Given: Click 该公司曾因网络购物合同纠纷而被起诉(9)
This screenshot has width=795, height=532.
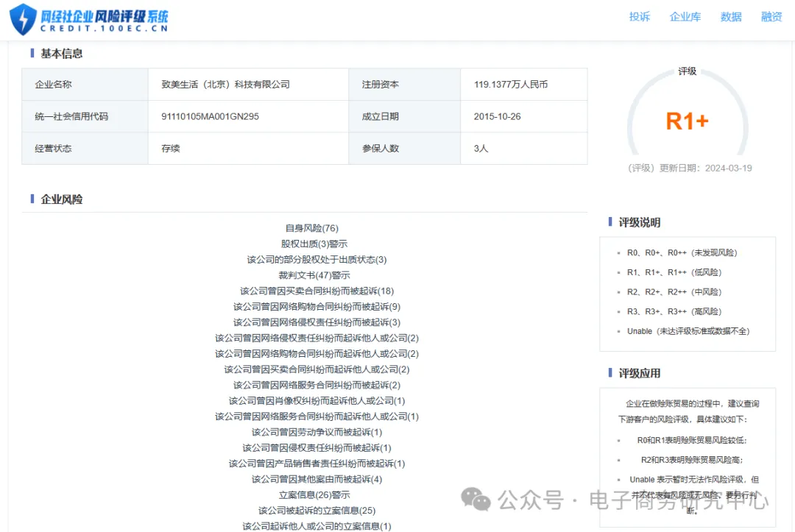Looking at the screenshot, I should (x=317, y=307).
